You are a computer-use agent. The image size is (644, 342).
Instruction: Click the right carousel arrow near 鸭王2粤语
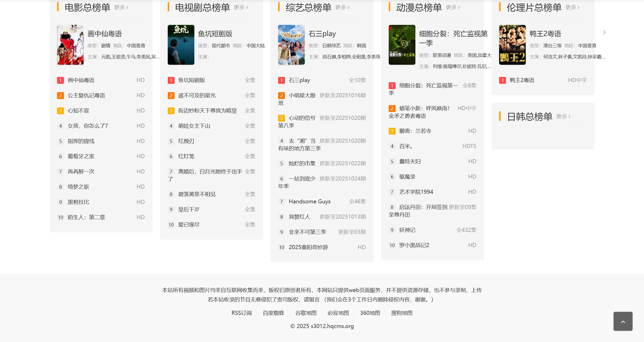point(604,32)
